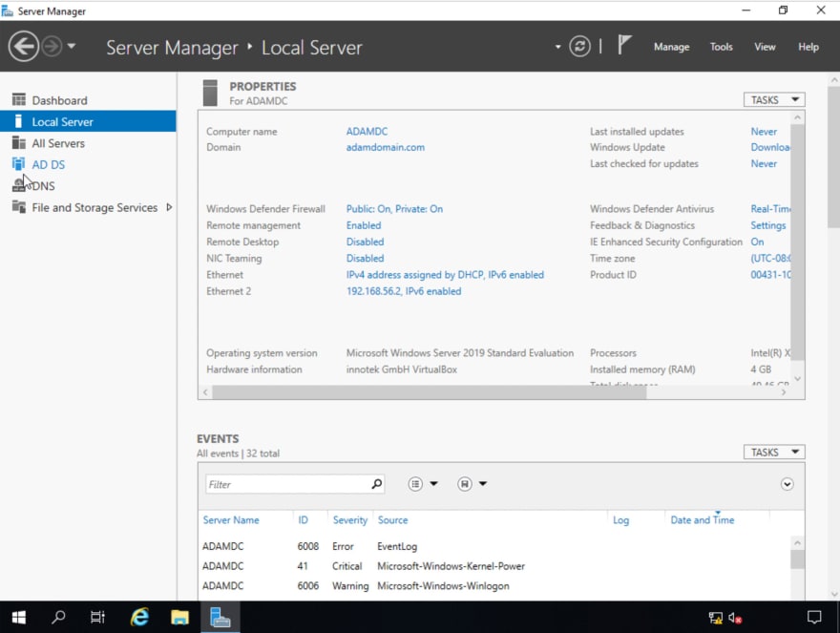Click Remote management Enabled link
This screenshot has height=633, width=840.
364,225
